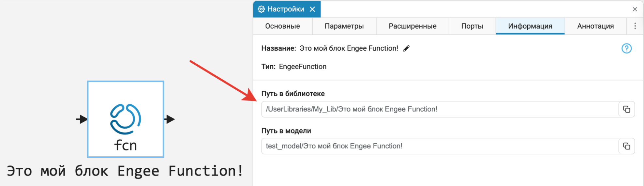Screen dimensions: 644x186
Task: Open the Параметры tab
Action: coord(344,26)
